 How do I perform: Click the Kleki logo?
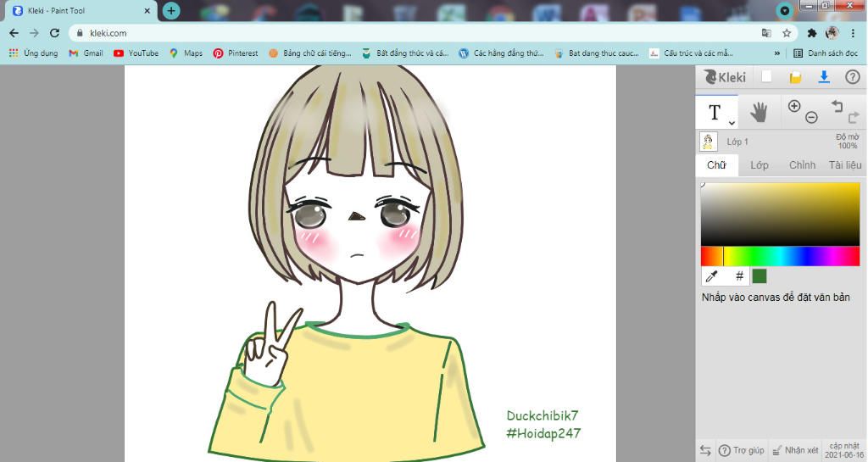pos(725,77)
